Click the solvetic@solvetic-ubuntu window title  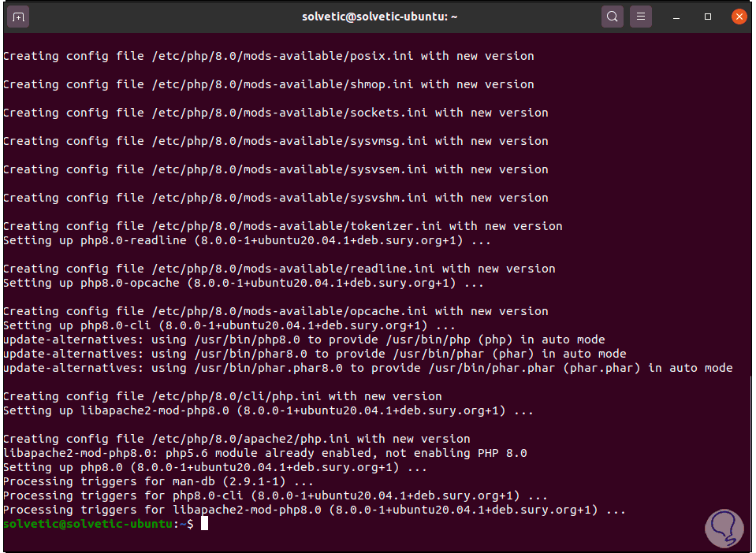point(379,17)
